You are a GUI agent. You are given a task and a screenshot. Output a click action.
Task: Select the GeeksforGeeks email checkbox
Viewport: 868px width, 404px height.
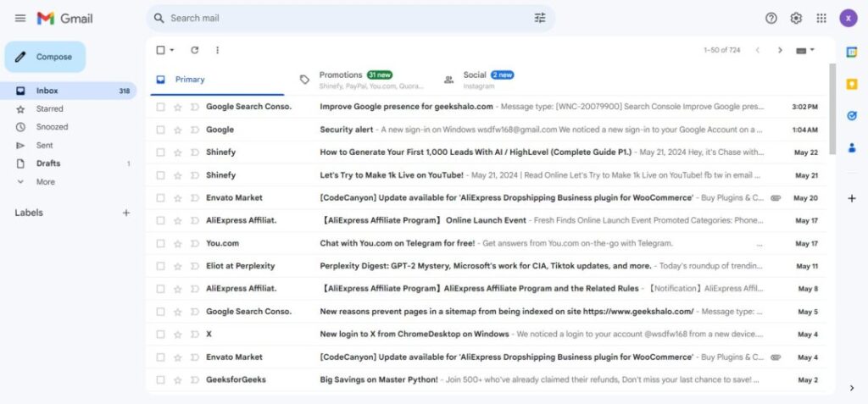pos(160,379)
